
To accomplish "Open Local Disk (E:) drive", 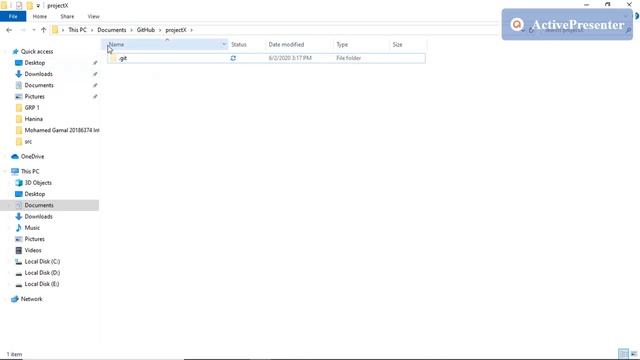I will (42, 284).
